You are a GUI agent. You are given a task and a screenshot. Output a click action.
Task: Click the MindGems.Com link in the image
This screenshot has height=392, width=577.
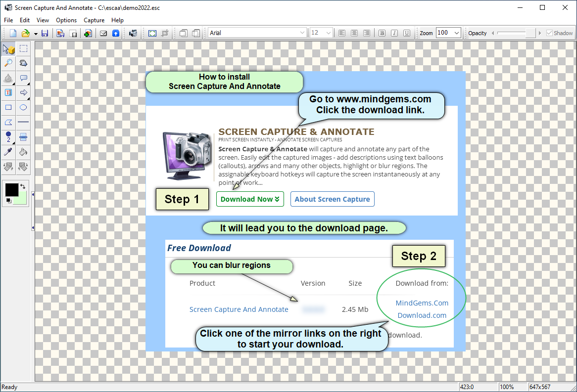tap(422, 303)
